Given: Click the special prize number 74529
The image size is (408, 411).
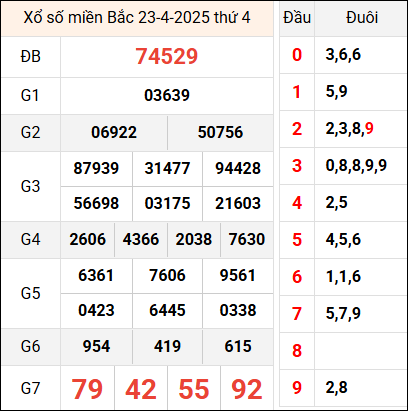Looking at the screenshot, I should coord(167,56).
